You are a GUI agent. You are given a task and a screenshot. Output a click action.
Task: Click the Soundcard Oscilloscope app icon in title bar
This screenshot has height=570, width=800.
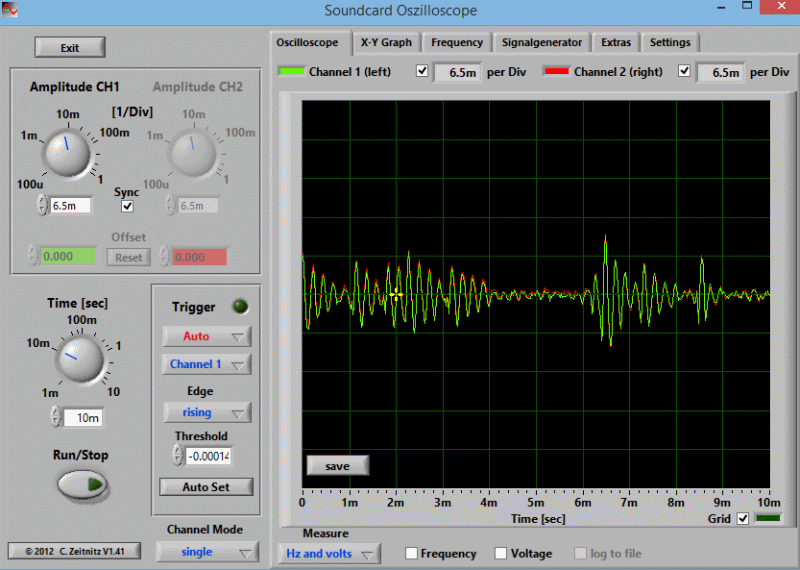point(9,9)
